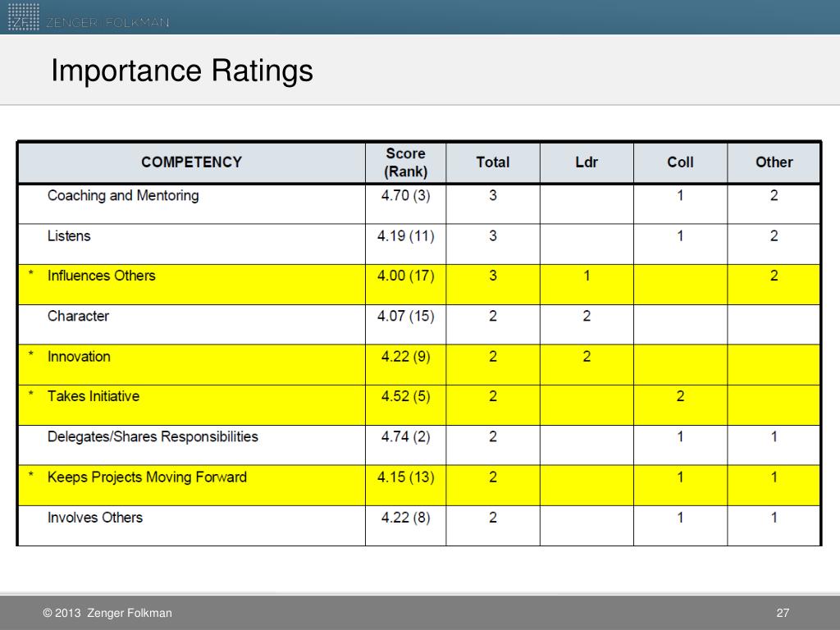Select the "Delegates/Shares Responsibilities" competency name
This screenshot has height=630, width=840.
[153, 437]
